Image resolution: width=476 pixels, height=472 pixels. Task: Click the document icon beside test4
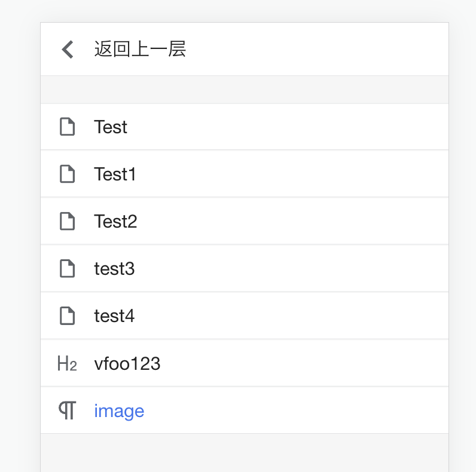[67, 316]
